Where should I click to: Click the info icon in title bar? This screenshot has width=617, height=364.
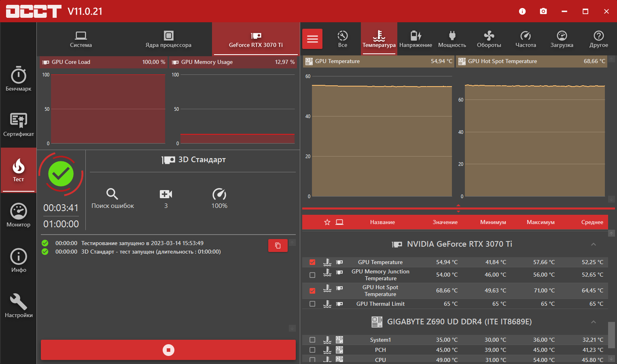click(522, 11)
